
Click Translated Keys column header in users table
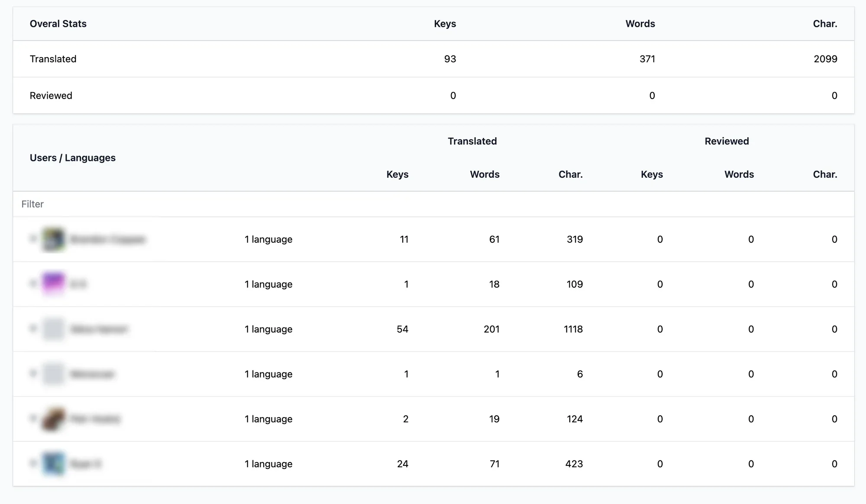click(x=397, y=174)
